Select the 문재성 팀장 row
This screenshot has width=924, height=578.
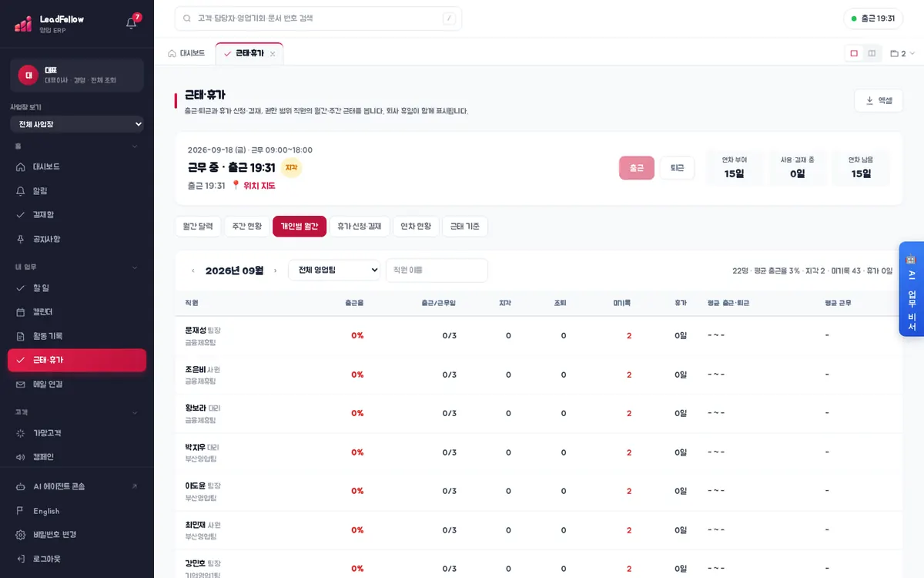click(539, 336)
